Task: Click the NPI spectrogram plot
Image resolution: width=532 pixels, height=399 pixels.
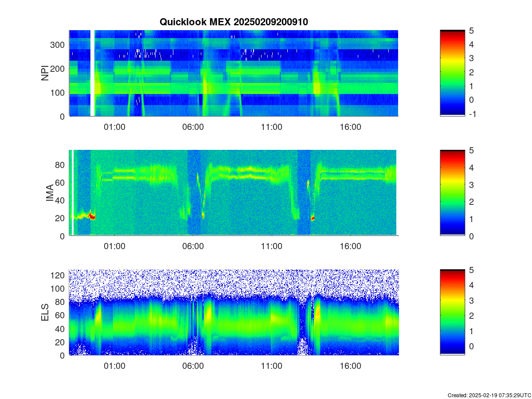Action: click(x=234, y=73)
